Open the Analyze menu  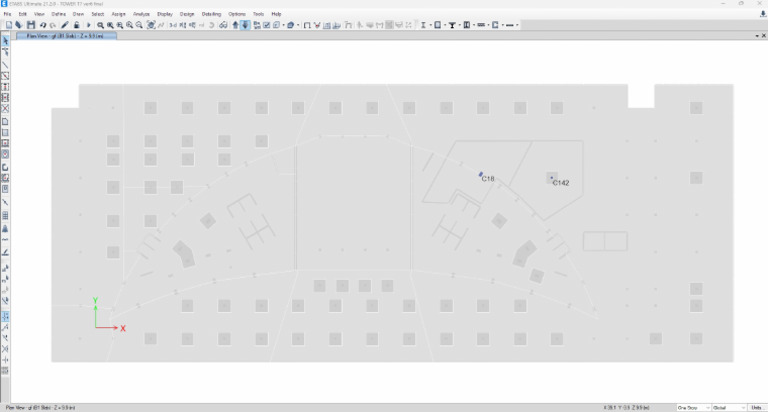141,14
